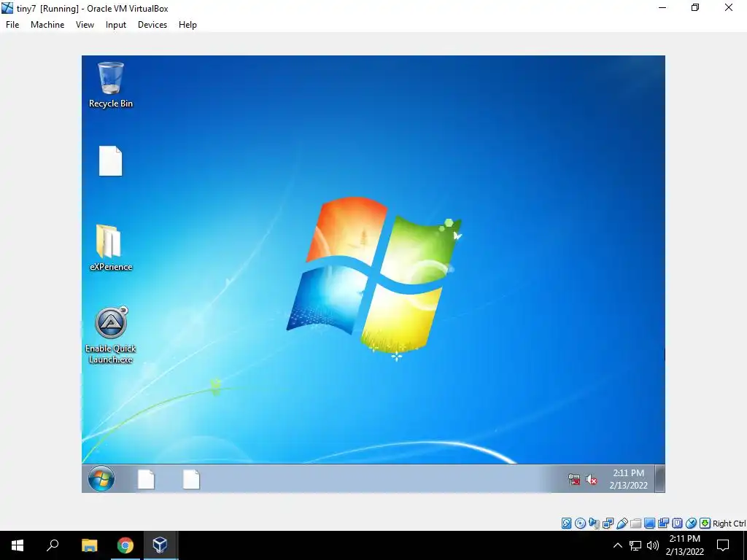This screenshot has width=747, height=560.
Task: Select the eXPerience folder icon
Action: (111, 248)
